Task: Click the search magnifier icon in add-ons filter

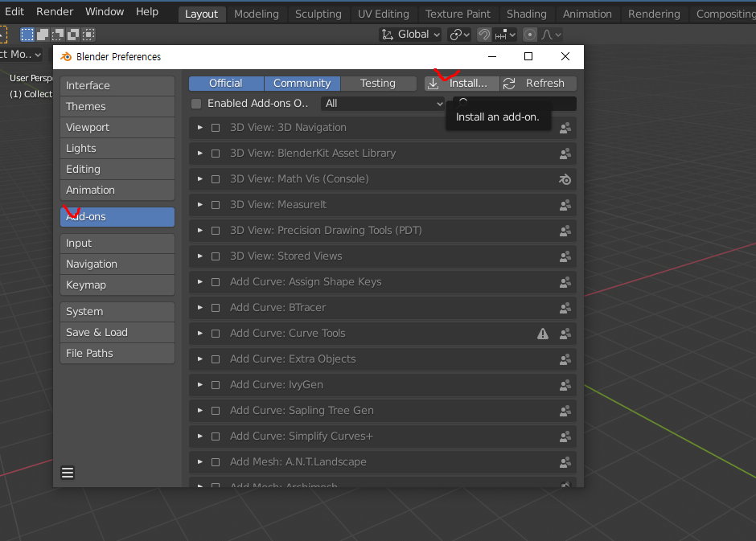Action: point(463,101)
